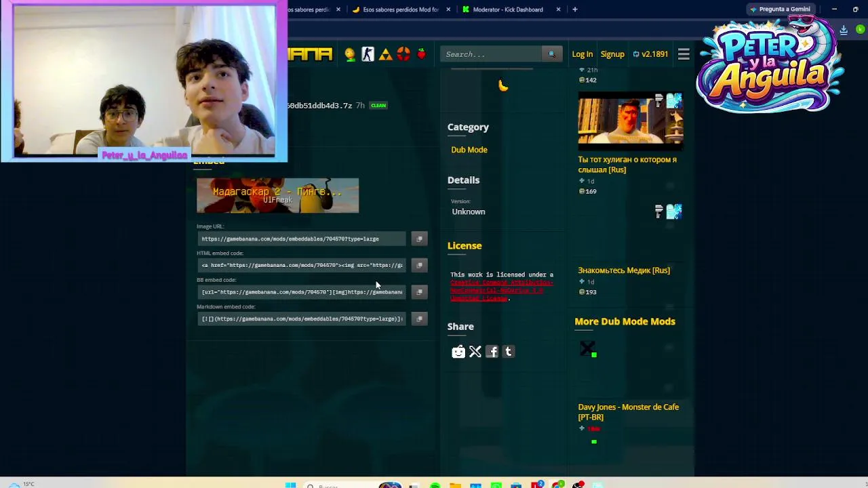Select the Markdown embed code field
Image resolution: width=868 pixels, height=488 pixels.
click(x=302, y=319)
